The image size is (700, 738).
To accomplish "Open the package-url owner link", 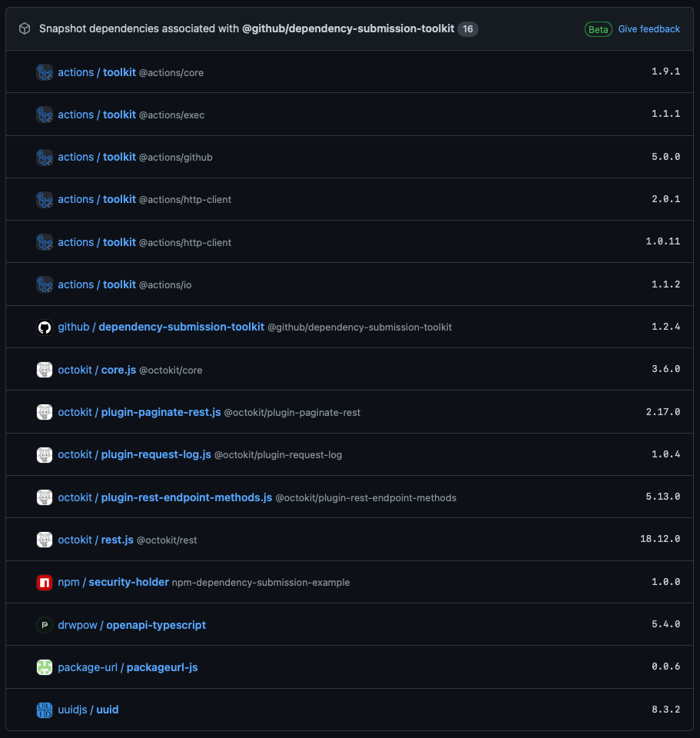I will click(x=88, y=667).
